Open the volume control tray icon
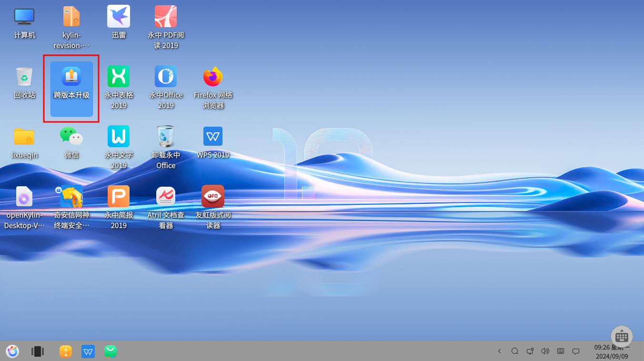644x361 pixels. click(x=545, y=351)
